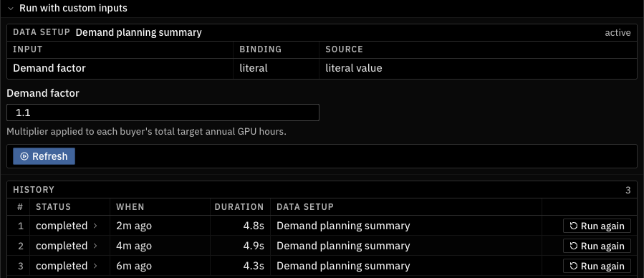Click the history count '3'

click(x=628, y=190)
